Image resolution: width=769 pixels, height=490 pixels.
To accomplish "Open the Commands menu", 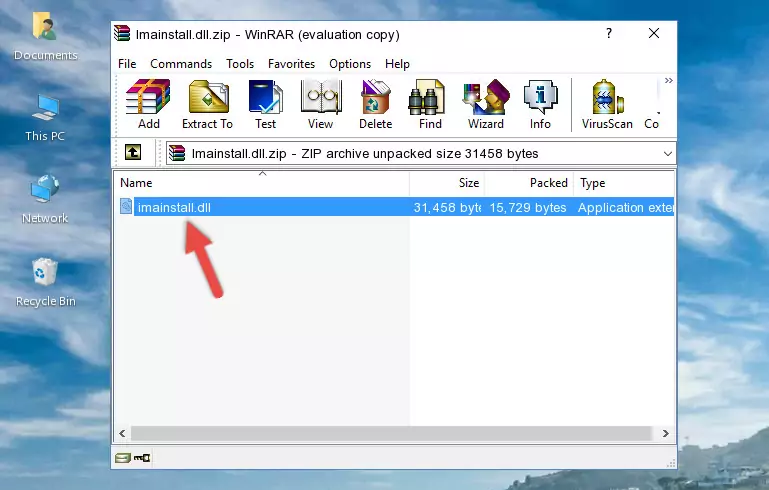I will point(181,64).
